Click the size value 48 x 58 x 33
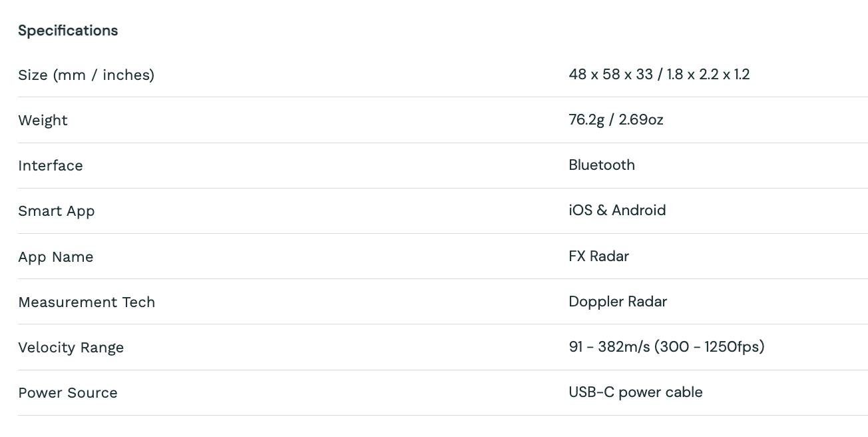The width and height of the screenshot is (868, 437). click(610, 75)
